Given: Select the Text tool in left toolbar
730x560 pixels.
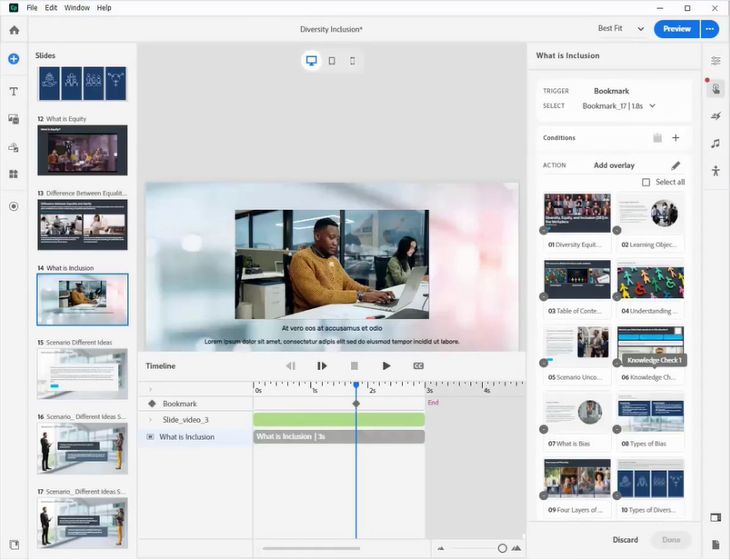Looking at the screenshot, I should click(x=14, y=91).
